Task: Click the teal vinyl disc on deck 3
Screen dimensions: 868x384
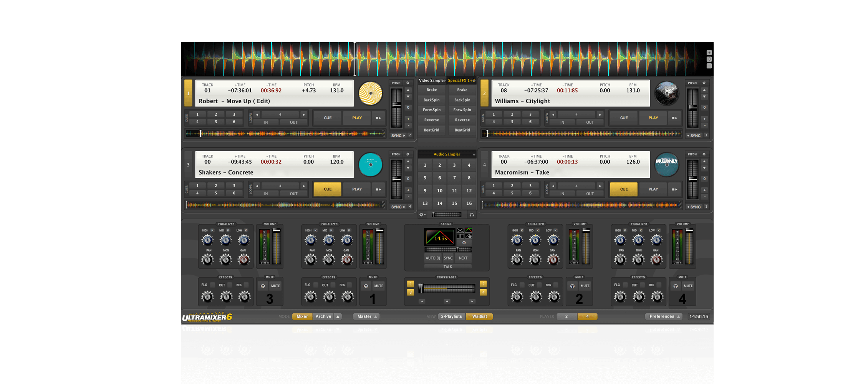Action: point(371,165)
